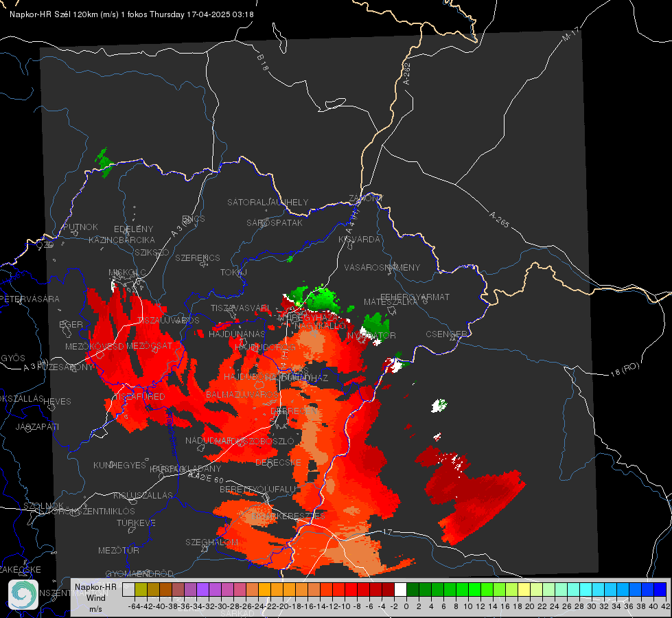Click the A-265 road label
The height and width of the screenshot is (618, 672).
coord(499,219)
